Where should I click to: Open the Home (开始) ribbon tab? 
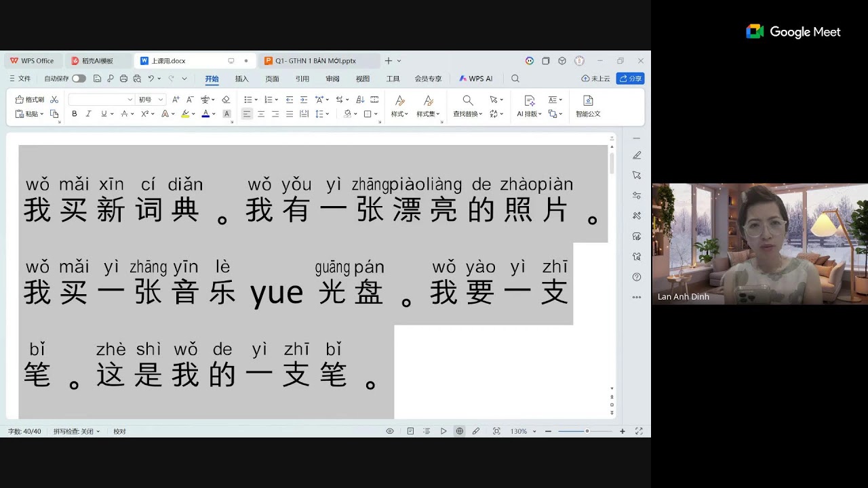(x=212, y=79)
